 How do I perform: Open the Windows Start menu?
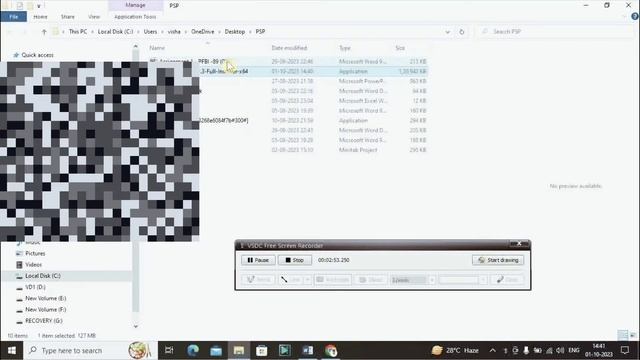pyautogui.click(x=12, y=350)
